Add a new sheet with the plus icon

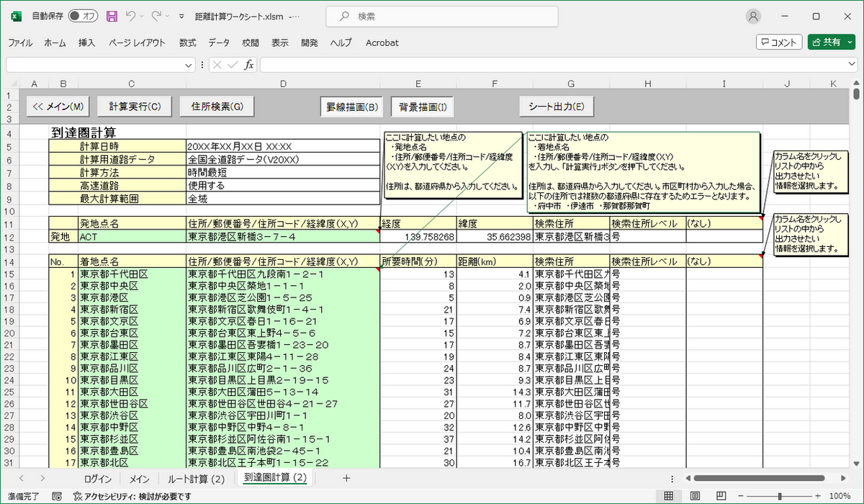[x=346, y=478]
